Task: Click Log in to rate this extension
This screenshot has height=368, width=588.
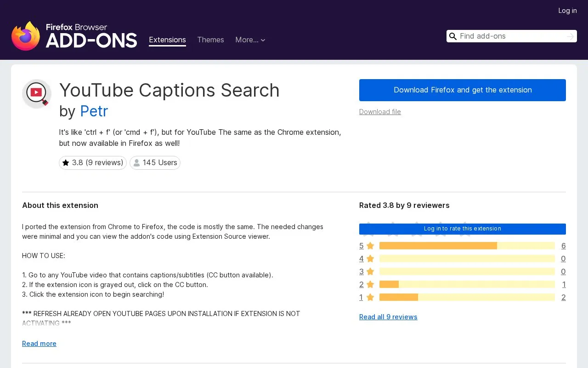Action: pyautogui.click(x=463, y=229)
